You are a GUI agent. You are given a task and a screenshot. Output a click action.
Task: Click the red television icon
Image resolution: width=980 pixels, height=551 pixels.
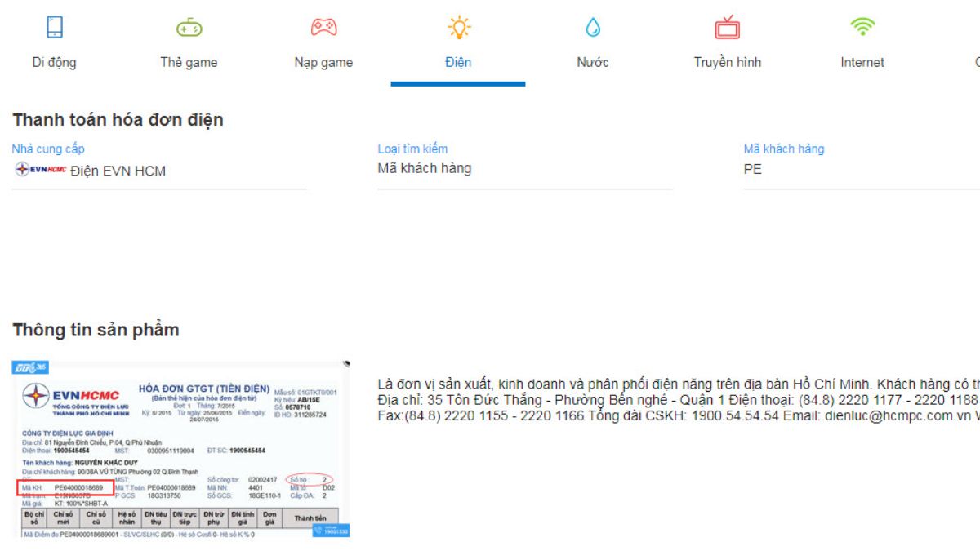tap(727, 28)
